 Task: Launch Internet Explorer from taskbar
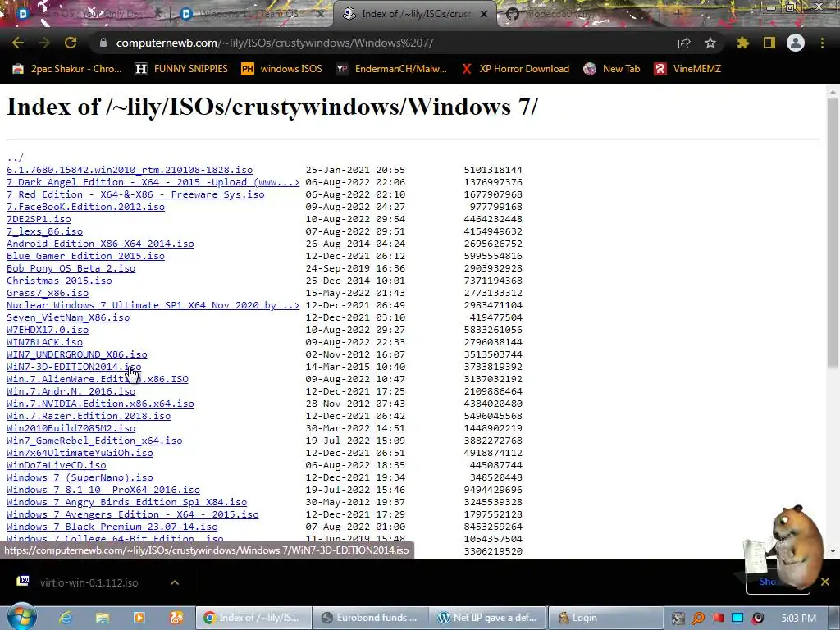[66, 618]
